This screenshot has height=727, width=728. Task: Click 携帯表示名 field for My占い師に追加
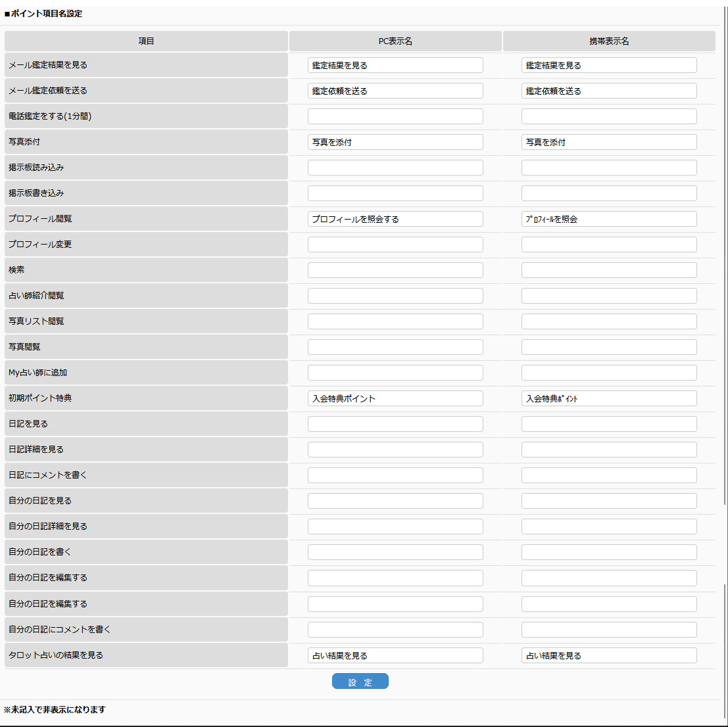pyautogui.click(x=609, y=373)
